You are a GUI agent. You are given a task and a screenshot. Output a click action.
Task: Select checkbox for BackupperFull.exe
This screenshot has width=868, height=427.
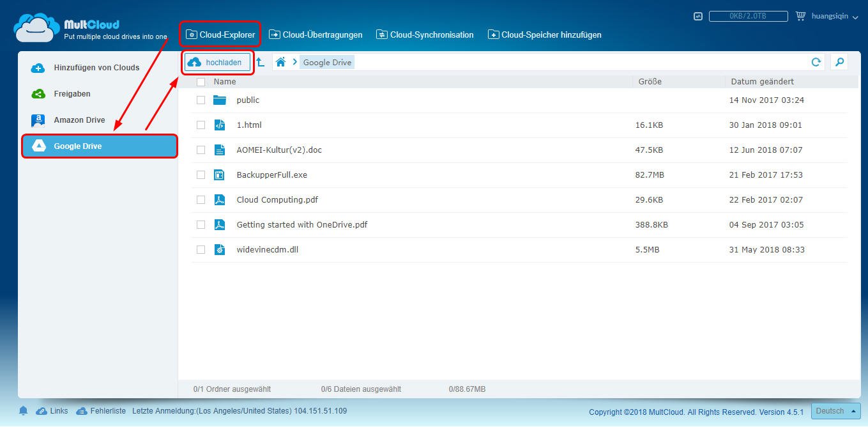(201, 175)
